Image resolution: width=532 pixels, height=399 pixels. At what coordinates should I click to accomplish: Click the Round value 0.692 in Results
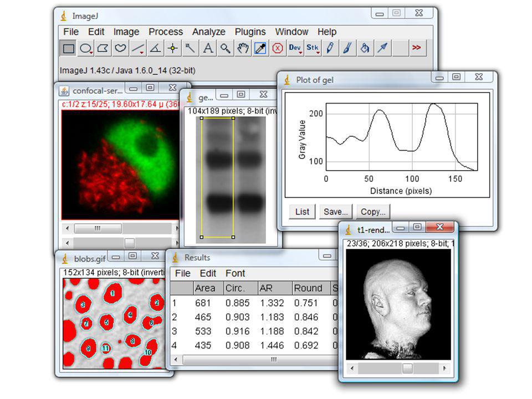tap(306, 345)
